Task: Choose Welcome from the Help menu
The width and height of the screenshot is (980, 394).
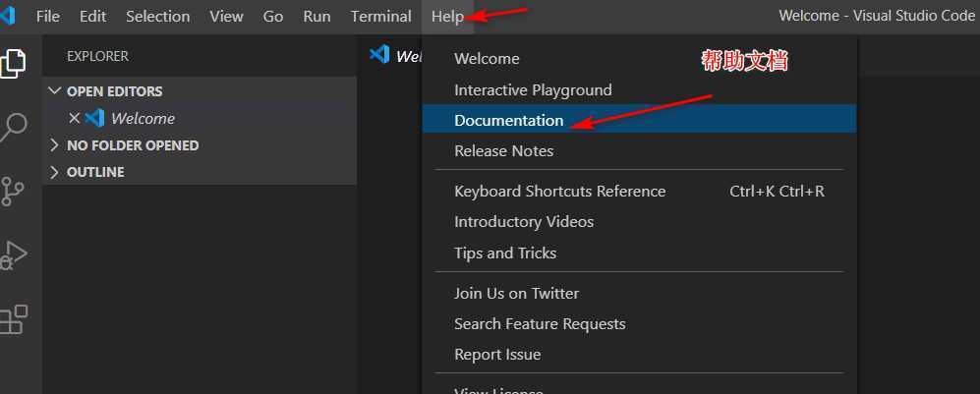Action: point(639,59)
